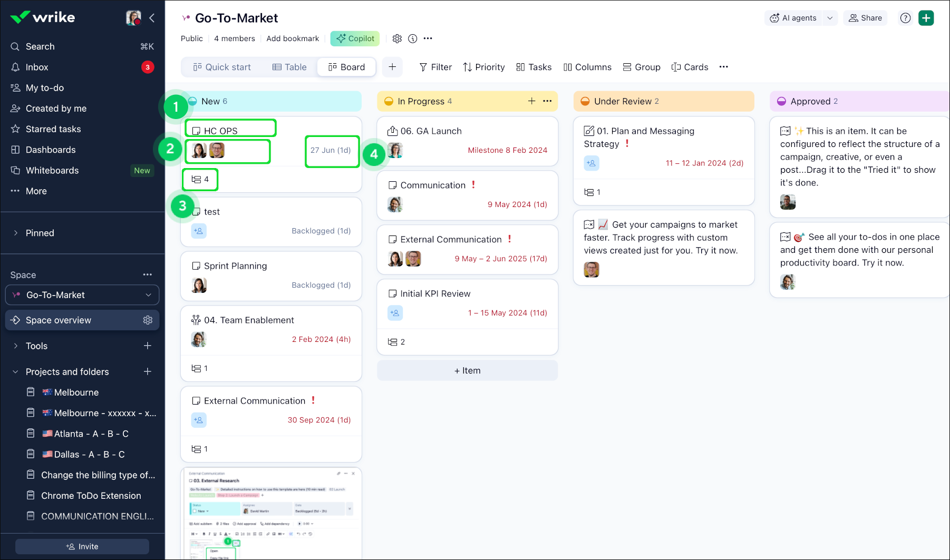This screenshot has width=950, height=560.
Task: Open Space overview settings gear
Action: (x=148, y=320)
